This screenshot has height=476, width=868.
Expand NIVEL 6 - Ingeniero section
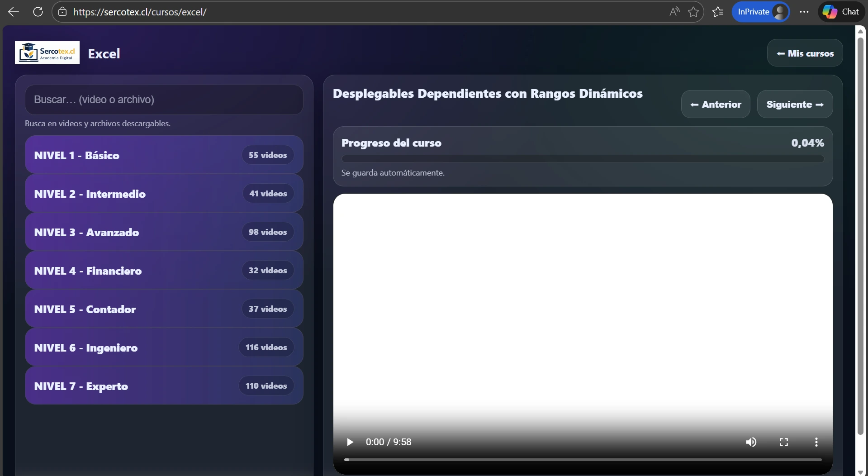(164, 347)
